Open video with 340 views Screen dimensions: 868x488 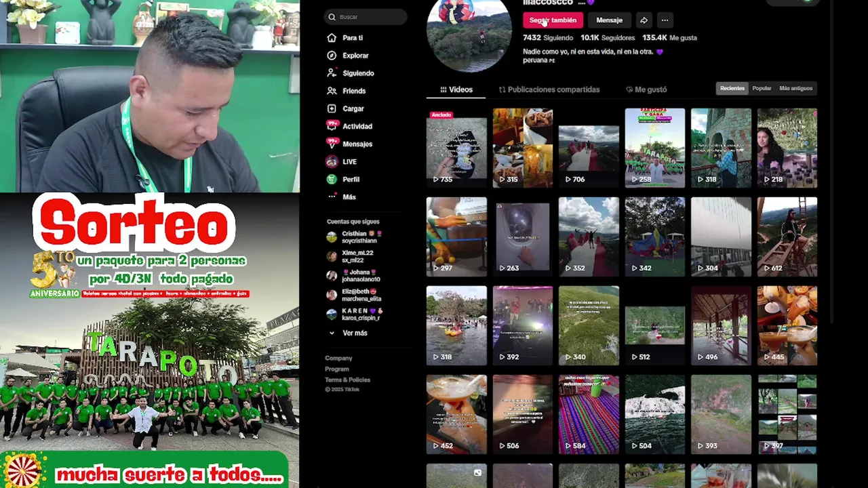(589, 325)
